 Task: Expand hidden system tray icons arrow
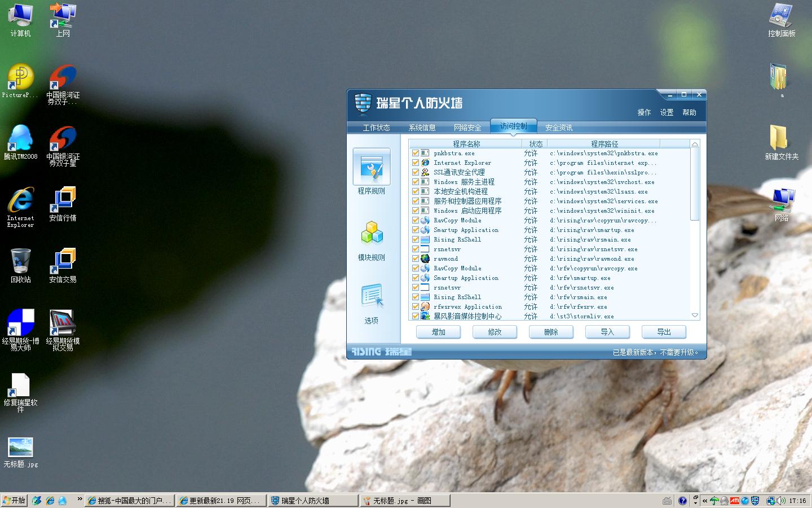[x=705, y=501]
